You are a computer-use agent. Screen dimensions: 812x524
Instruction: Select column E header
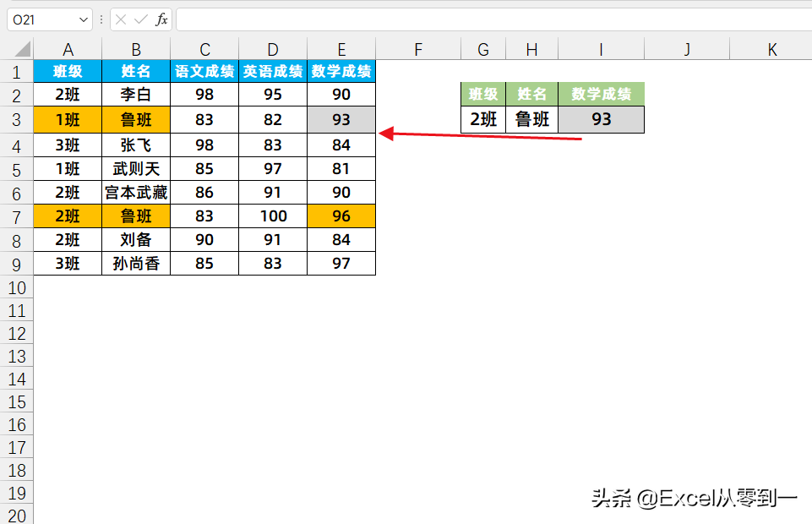tap(341, 48)
